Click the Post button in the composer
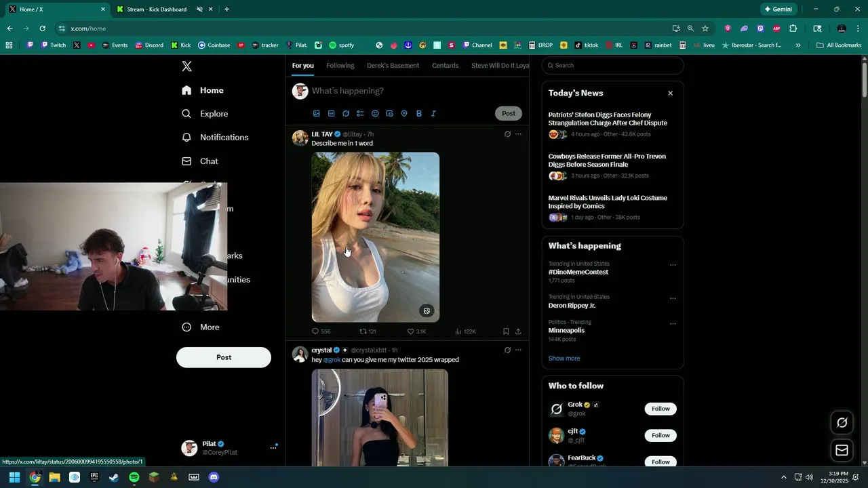The height and width of the screenshot is (488, 868). coord(509,113)
